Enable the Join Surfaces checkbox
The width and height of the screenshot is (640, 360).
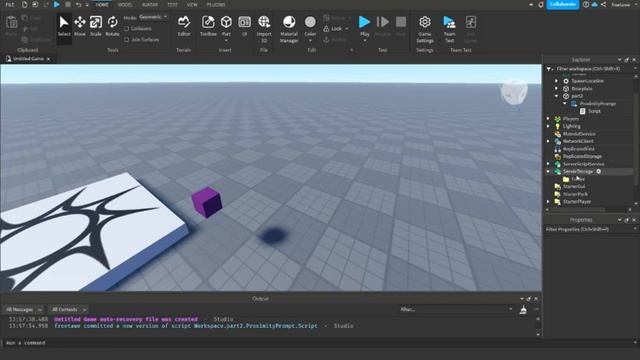[x=127, y=40]
